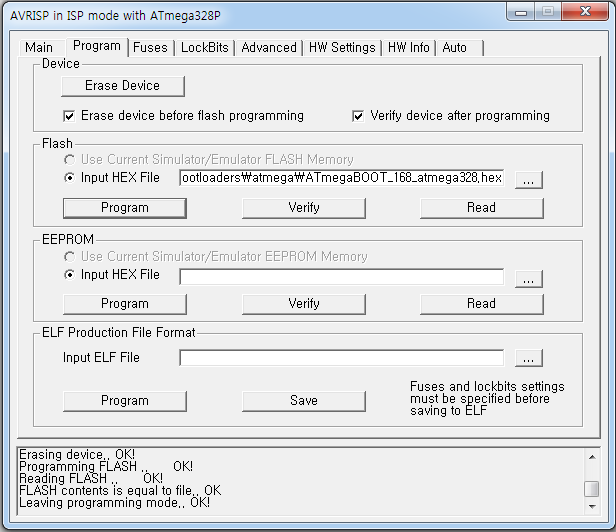Click Verify in the EEPROM section
This screenshot has height=532, width=616.
[304, 304]
